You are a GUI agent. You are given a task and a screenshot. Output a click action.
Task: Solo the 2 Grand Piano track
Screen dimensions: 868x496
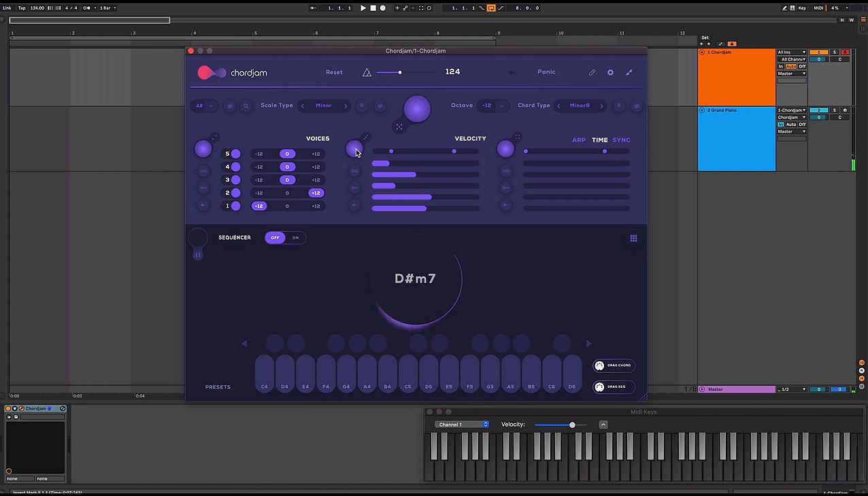pos(835,110)
